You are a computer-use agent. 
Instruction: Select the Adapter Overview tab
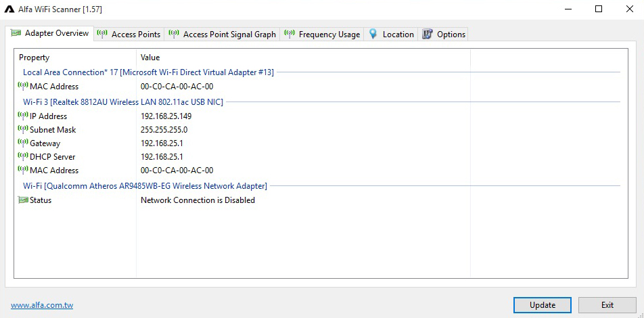tap(50, 33)
